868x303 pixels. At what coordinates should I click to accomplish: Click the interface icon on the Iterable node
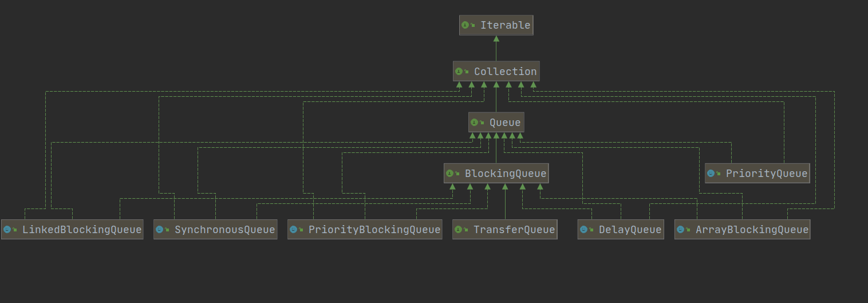coord(465,25)
